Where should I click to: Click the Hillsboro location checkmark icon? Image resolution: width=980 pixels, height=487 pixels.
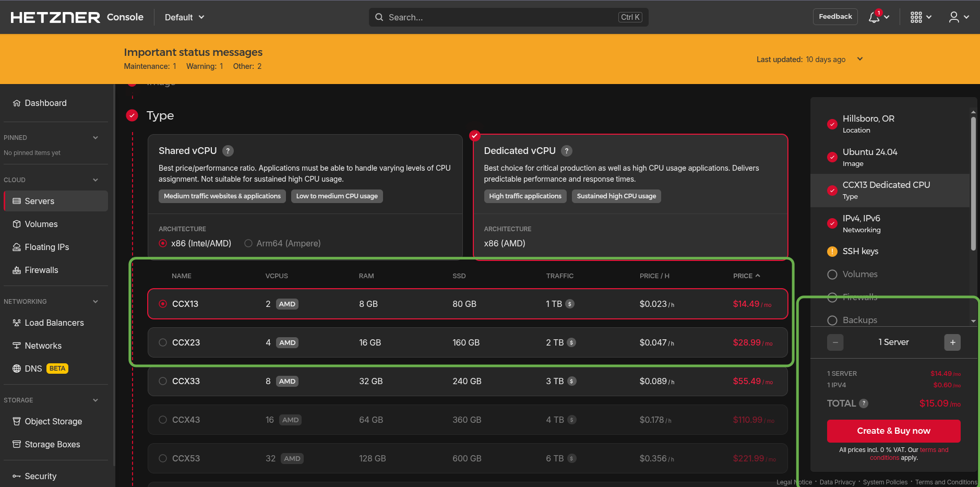(832, 124)
